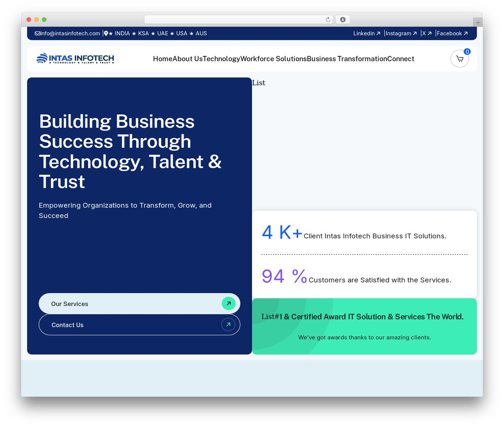This screenshot has height=427, width=504.
Task: Click the Our Services button
Action: click(139, 304)
